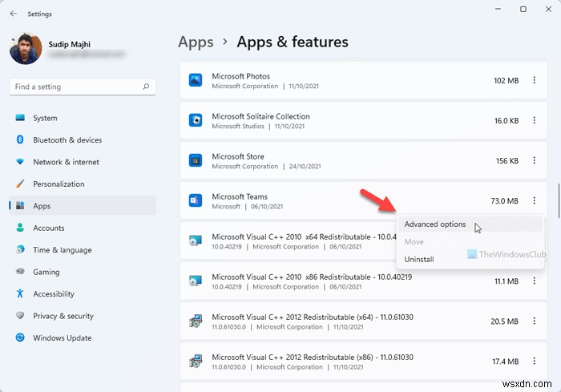This screenshot has height=392, width=561.
Task: Select Visual C++ 2012 Redistributable (x64) text
Action: pos(313,317)
